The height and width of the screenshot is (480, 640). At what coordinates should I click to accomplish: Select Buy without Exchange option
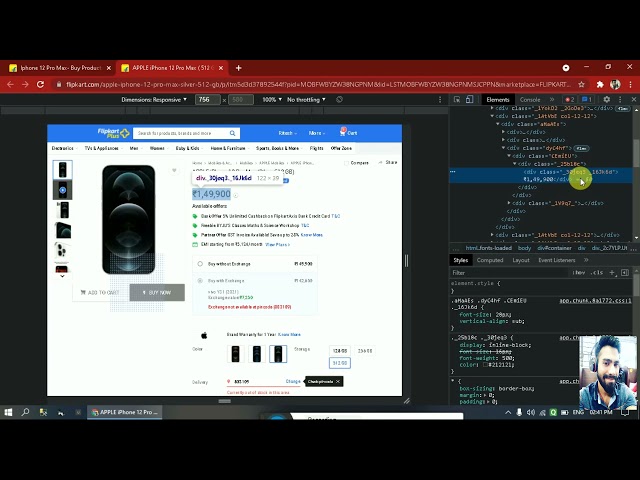click(200, 264)
